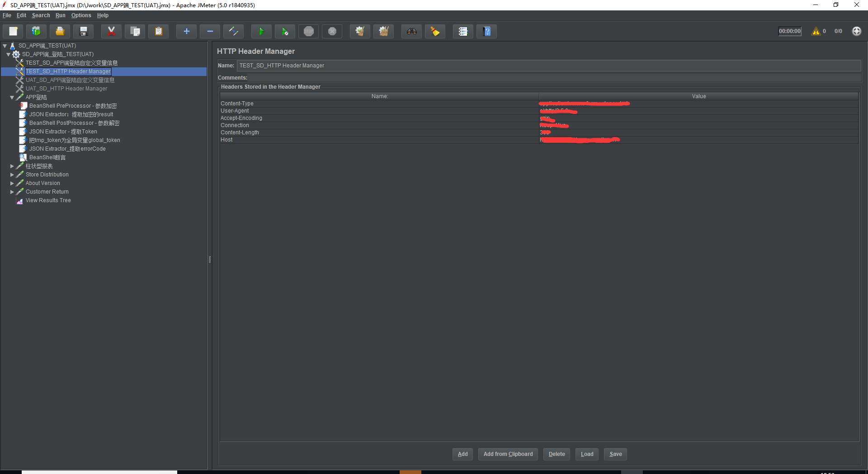Save the test plan with the floppy icon

tap(84, 31)
